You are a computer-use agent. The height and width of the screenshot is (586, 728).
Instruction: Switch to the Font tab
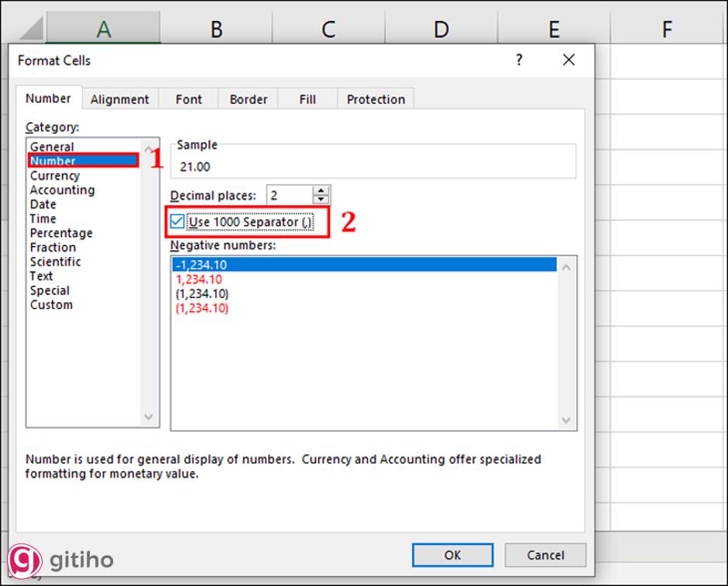pyautogui.click(x=188, y=99)
